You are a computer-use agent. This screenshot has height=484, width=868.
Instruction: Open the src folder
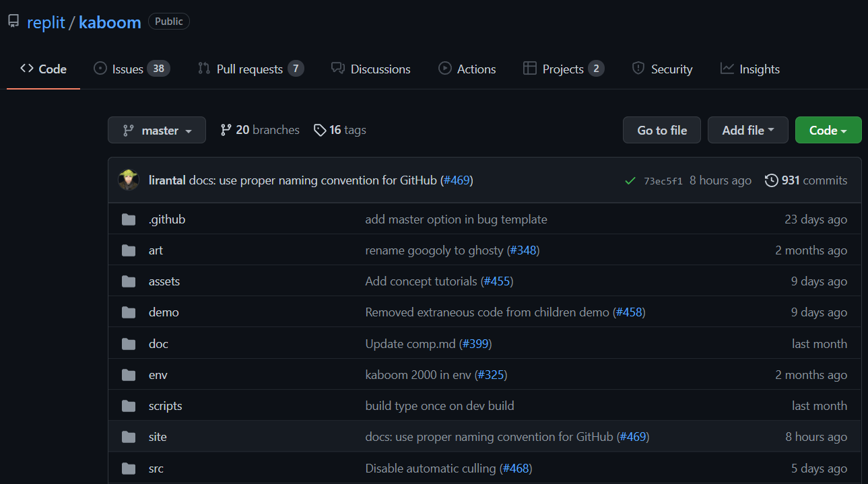pos(156,469)
